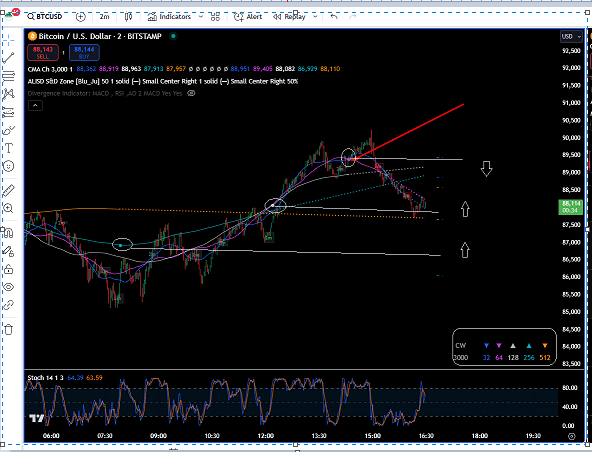Viewport: 592px width, 452px height.
Task: Click the 88,362 blue CMA value
Action: click(86, 69)
